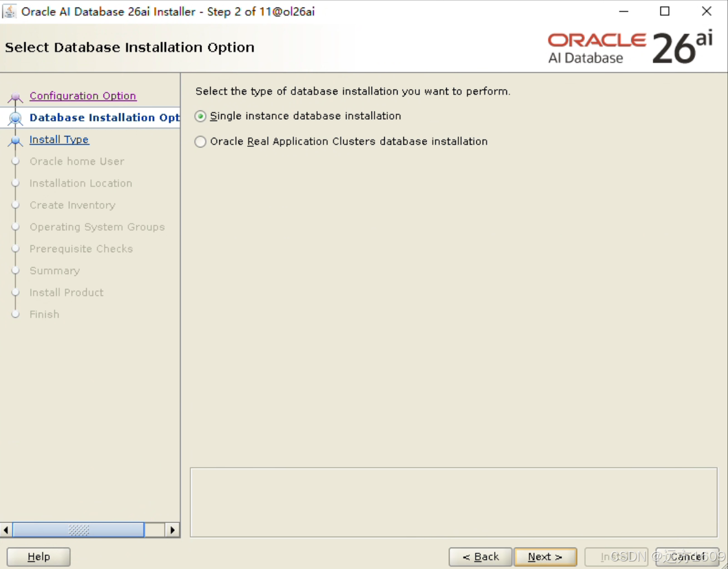Click the Prerequisite Checks step text
The image size is (728, 569).
81,249
